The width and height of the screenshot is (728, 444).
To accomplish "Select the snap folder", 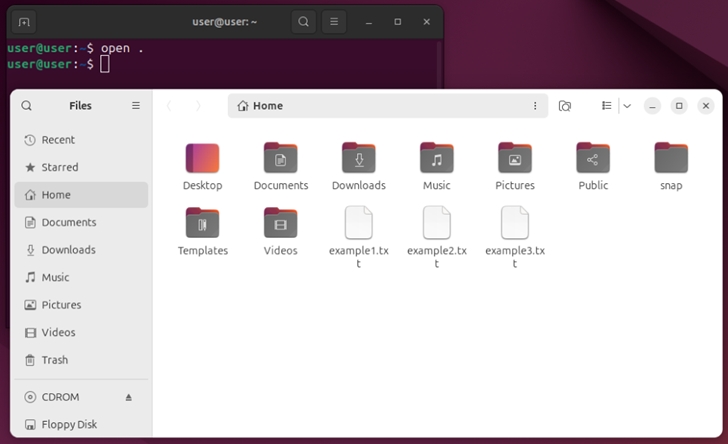I will 670,159.
